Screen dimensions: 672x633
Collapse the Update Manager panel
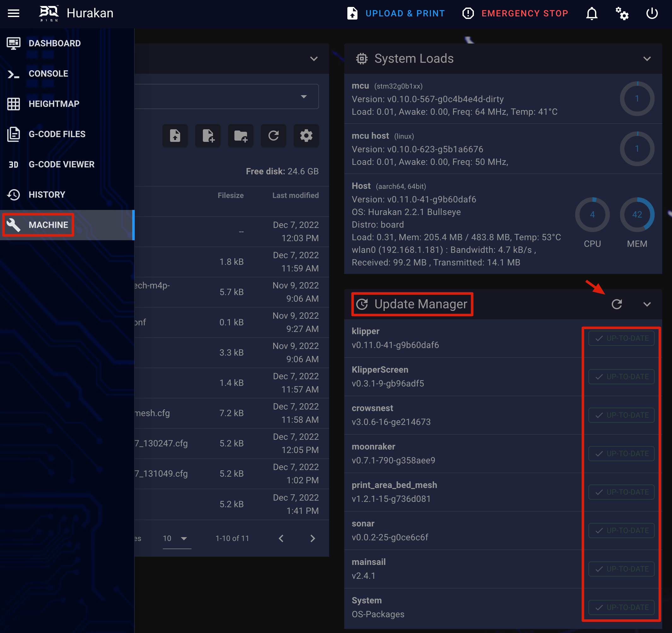[x=647, y=304]
